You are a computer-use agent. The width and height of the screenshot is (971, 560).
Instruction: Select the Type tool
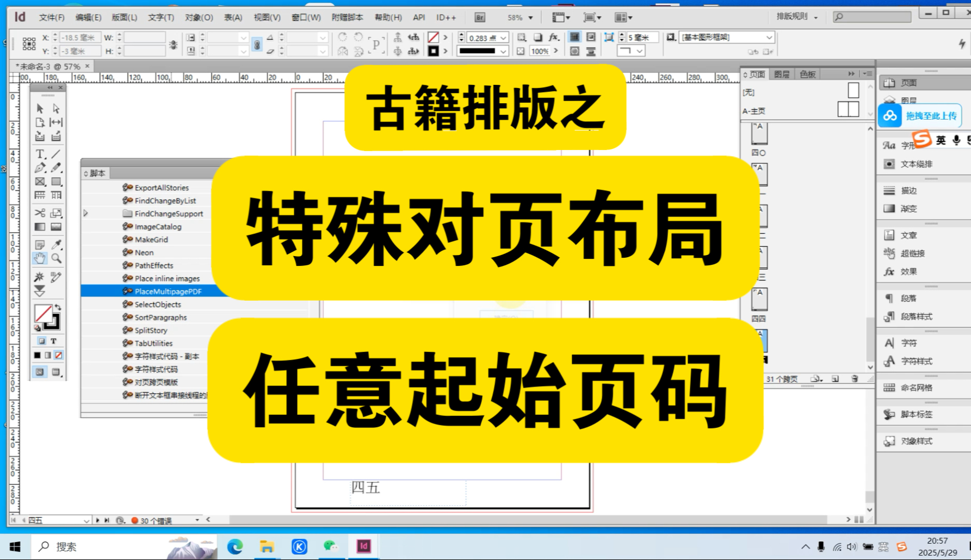pos(40,153)
